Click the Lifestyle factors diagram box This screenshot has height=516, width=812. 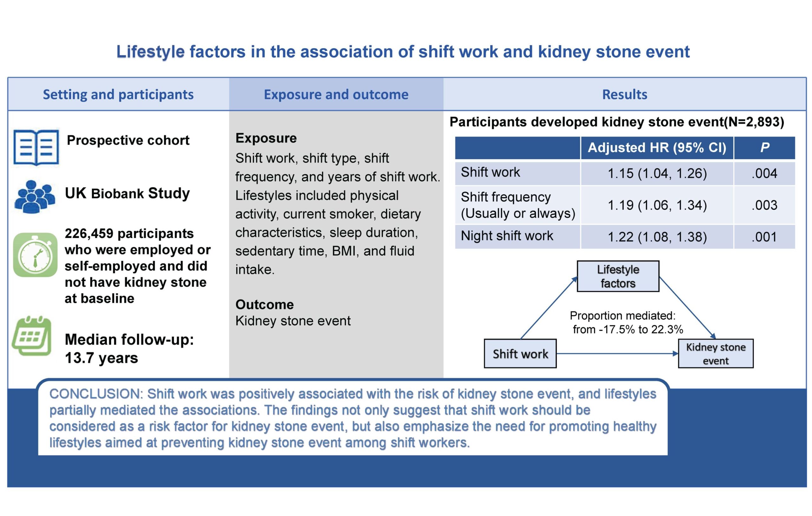pos(618,276)
